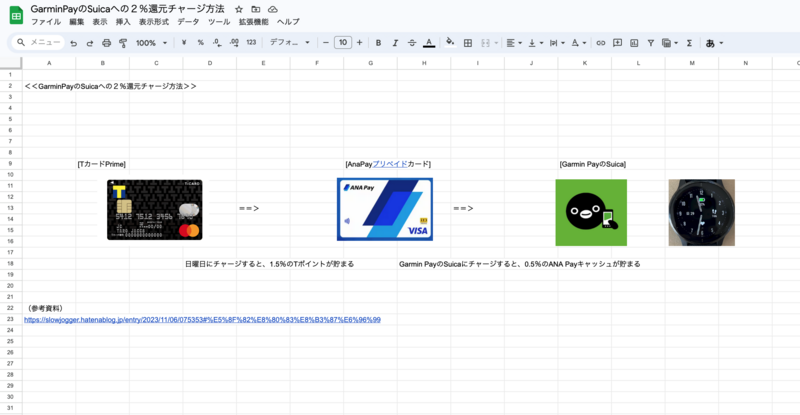Select column A header

tap(49, 63)
